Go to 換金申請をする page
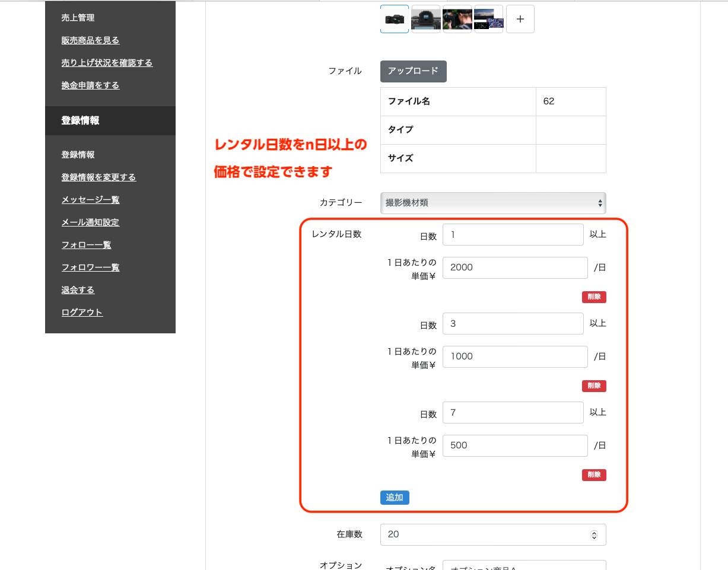 click(90, 85)
